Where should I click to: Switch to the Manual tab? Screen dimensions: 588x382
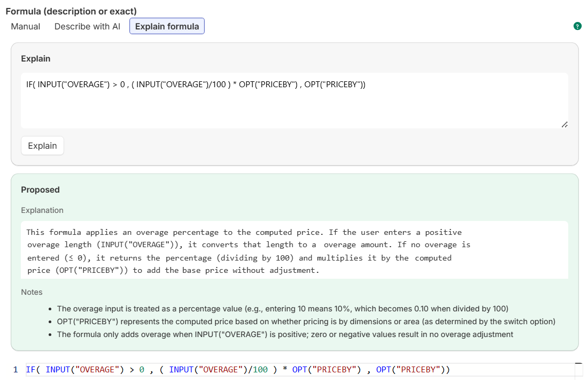coord(26,26)
